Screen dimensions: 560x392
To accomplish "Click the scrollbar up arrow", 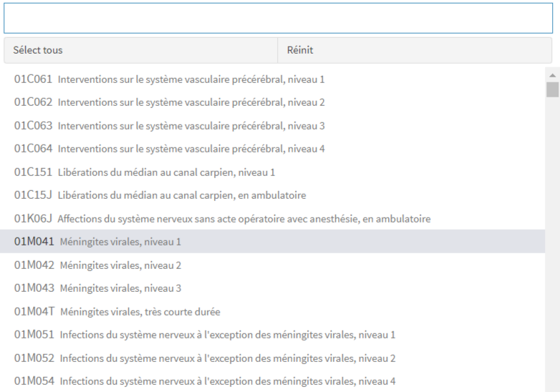I will tap(552, 74).
